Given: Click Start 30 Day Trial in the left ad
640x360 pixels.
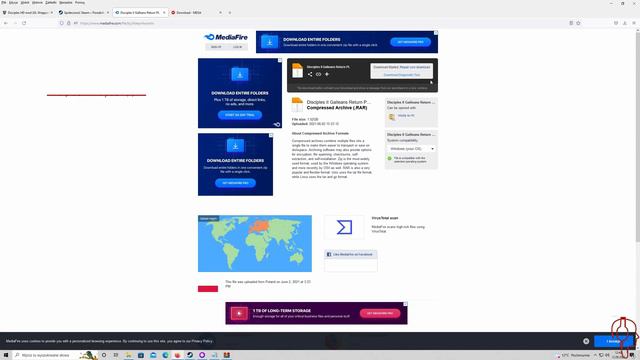Looking at the screenshot, I should (x=240, y=115).
